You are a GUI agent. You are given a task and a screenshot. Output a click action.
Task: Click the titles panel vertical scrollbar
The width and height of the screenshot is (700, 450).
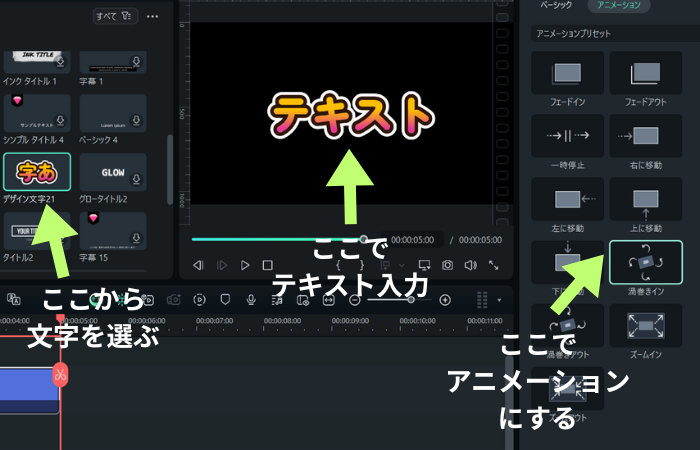point(170,170)
